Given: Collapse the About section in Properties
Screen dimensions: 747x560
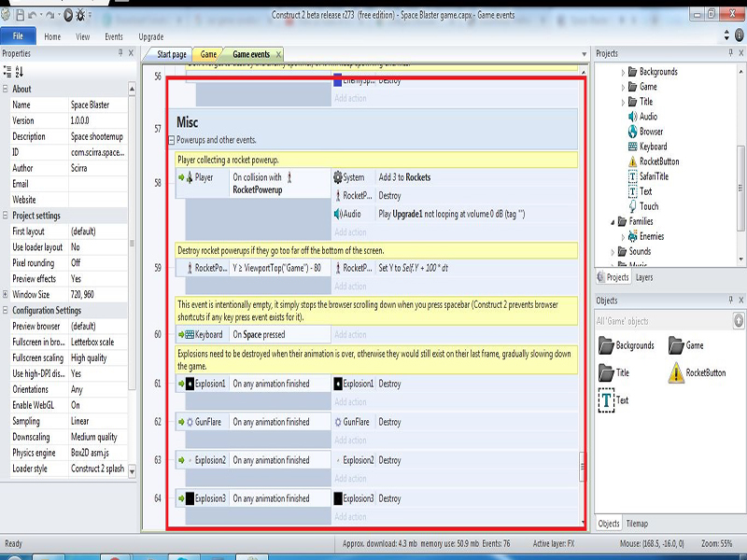Looking at the screenshot, I should tap(6, 89).
